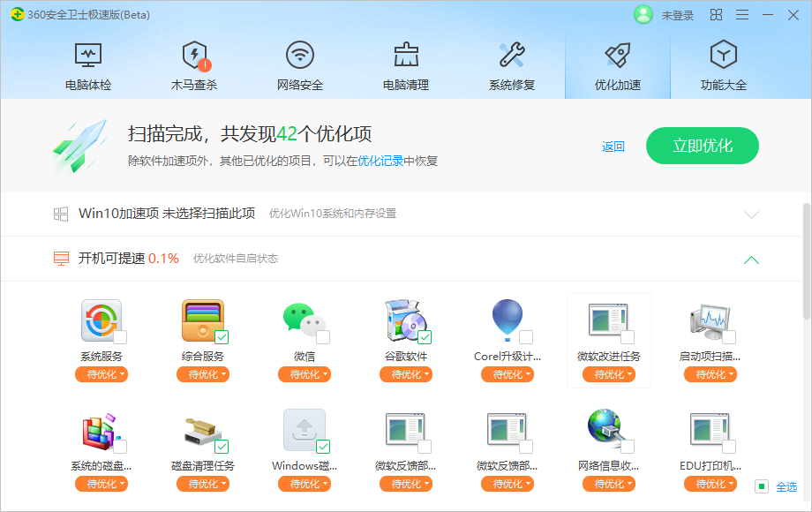Open the main menu hamburger icon
Screen dimensions: 812x512
click(x=742, y=14)
